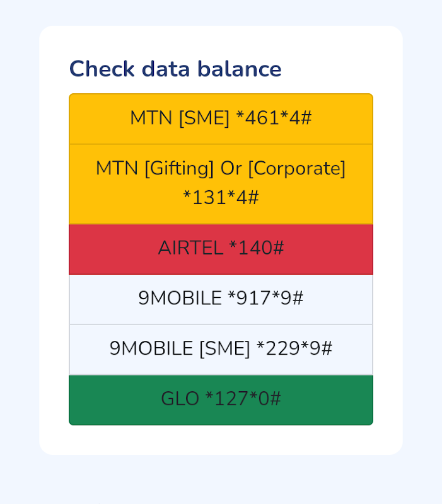
Task: Tap the red AIRTEL *140# item
Action: click(221, 249)
